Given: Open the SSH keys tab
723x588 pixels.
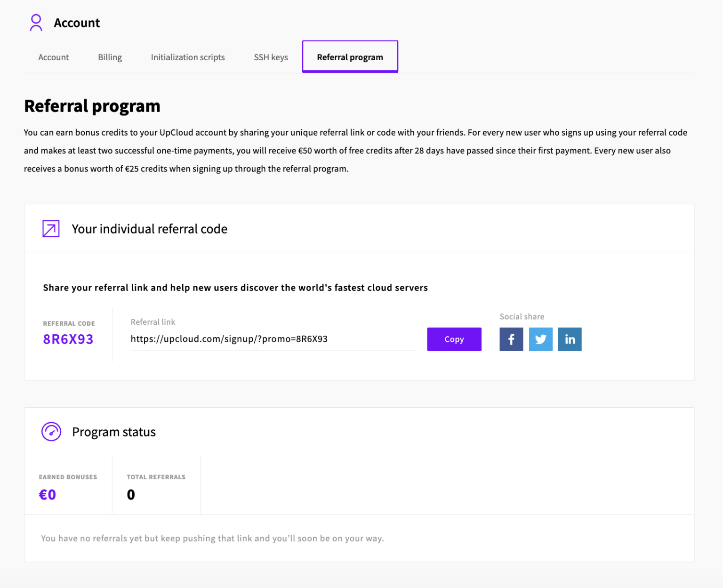Looking at the screenshot, I should click(271, 57).
